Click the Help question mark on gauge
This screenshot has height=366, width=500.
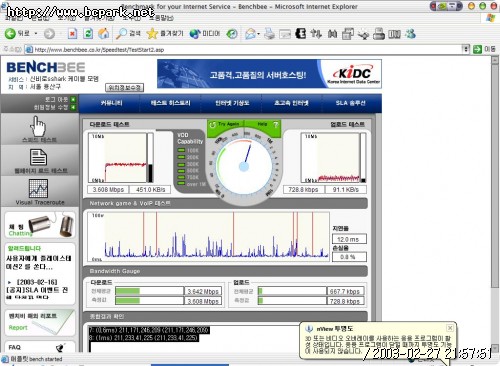[x=276, y=124]
